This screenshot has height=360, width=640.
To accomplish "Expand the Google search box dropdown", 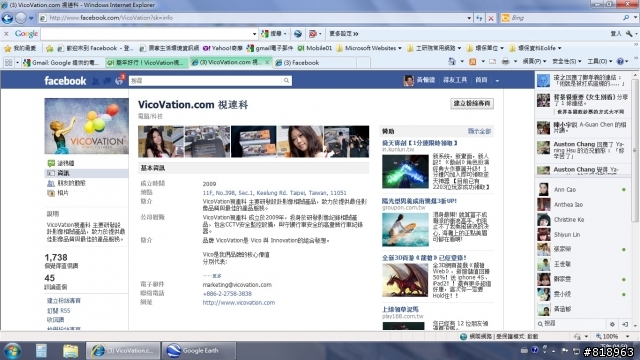I will 254,34.
